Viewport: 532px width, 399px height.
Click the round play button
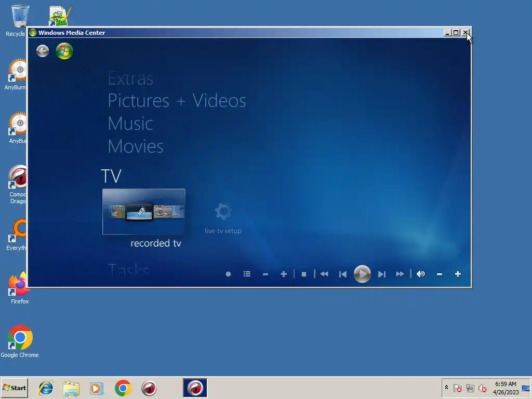click(x=362, y=274)
